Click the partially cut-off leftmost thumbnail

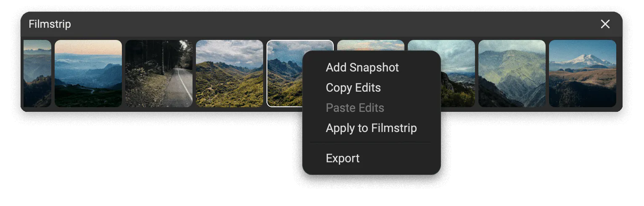tap(37, 74)
